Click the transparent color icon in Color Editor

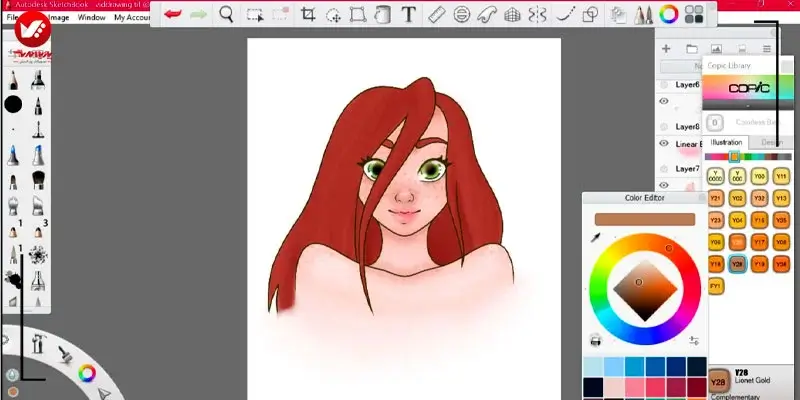(x=595, y=340)
